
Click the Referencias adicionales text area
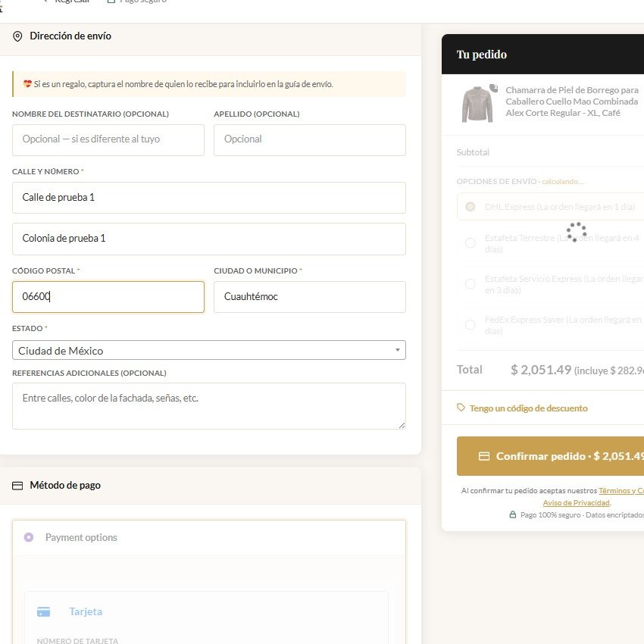coord(209,406)
